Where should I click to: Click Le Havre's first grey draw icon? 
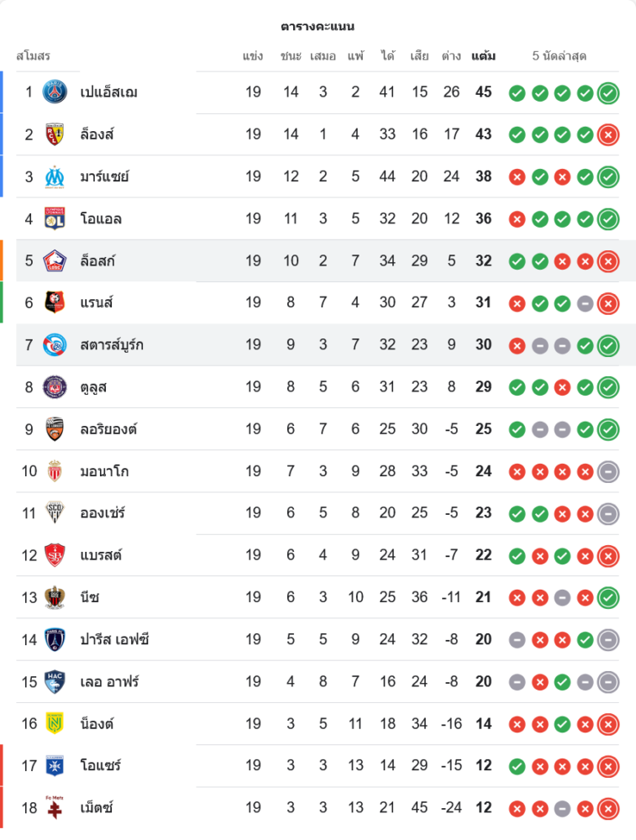click(x=518, y=681)
